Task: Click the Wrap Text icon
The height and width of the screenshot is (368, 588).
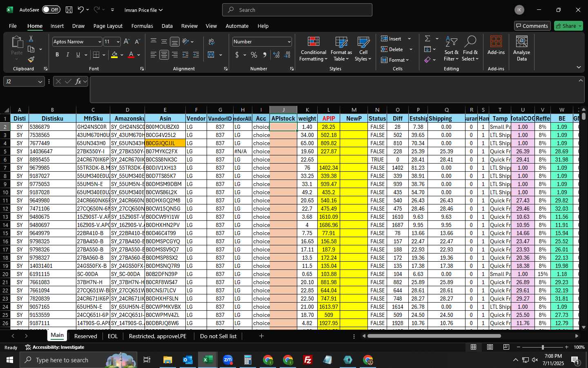Action: pos(212,42)
